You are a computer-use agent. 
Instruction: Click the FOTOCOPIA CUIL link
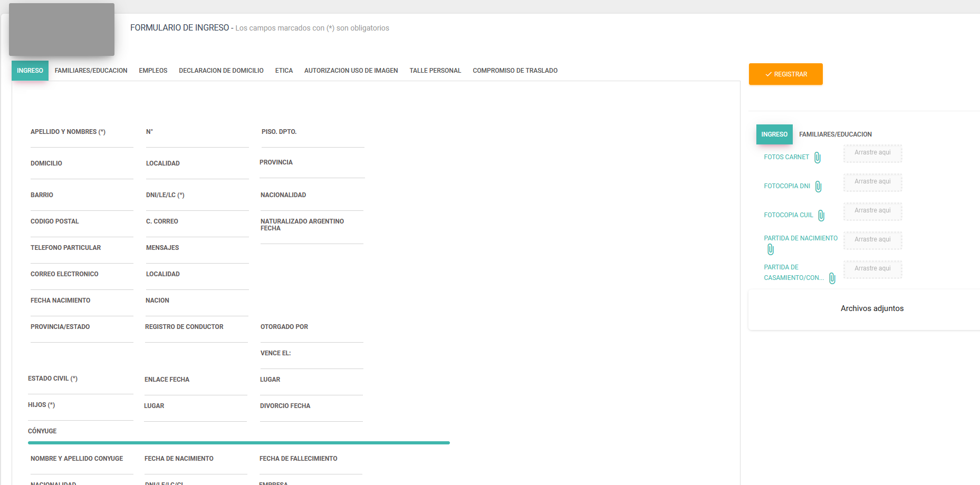click(x=789, y=215)
